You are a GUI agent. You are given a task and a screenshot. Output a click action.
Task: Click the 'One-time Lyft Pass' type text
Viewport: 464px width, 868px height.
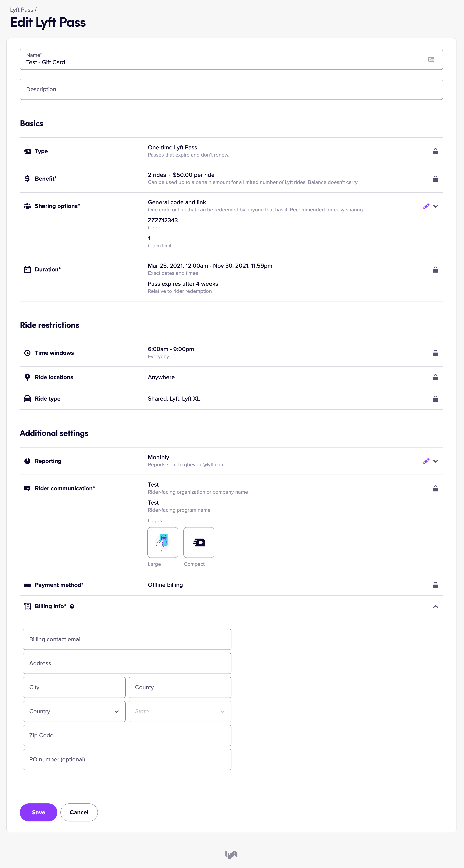(x=172, y=148)
